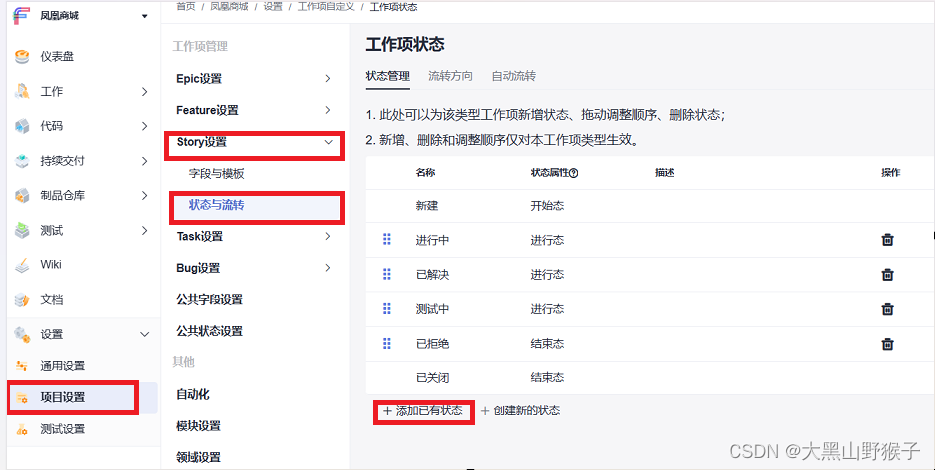The width and height of the screenshot is (935, 470).
Task: Click the 测试设置 icon
Action: pos(22,429)
